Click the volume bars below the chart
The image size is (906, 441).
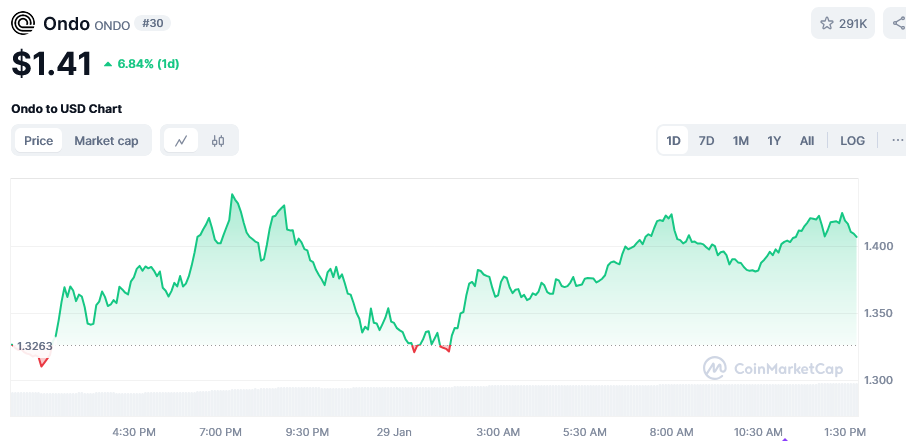435,400
